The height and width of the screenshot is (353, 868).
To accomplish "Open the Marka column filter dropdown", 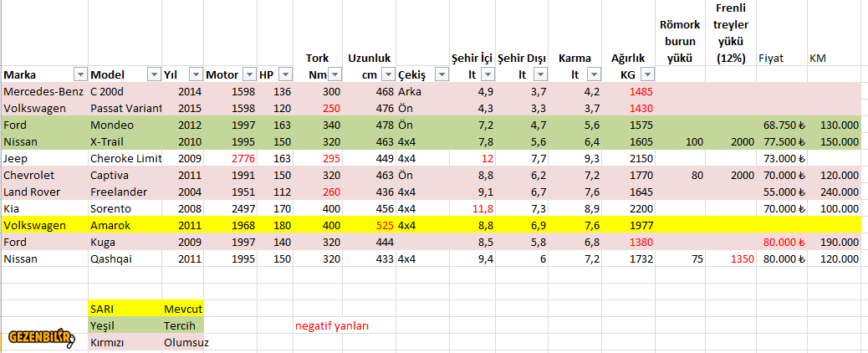I will pyautogui.click(x=81, y=74).
